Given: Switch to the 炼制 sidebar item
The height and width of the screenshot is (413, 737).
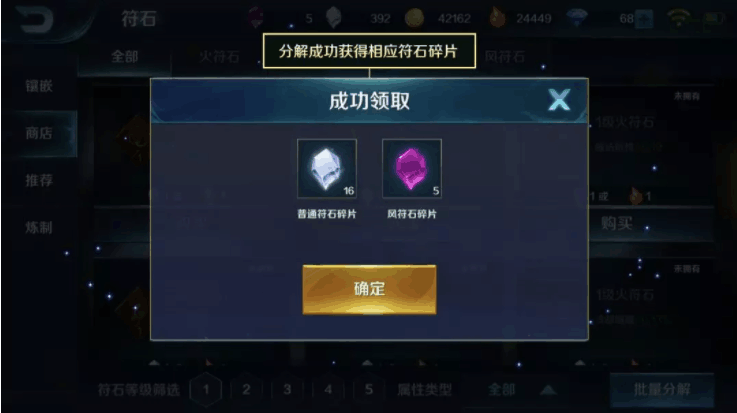Looking at the screenshot, I should [39, 228].
